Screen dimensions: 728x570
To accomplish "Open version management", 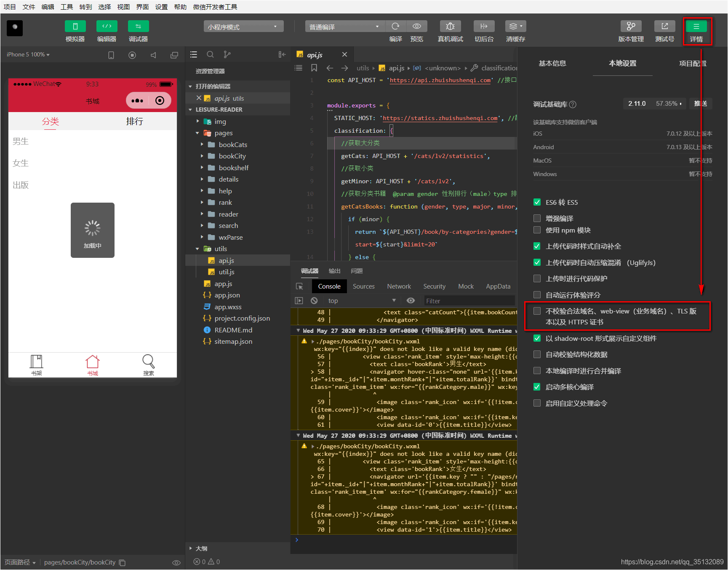I will point(631,26).
